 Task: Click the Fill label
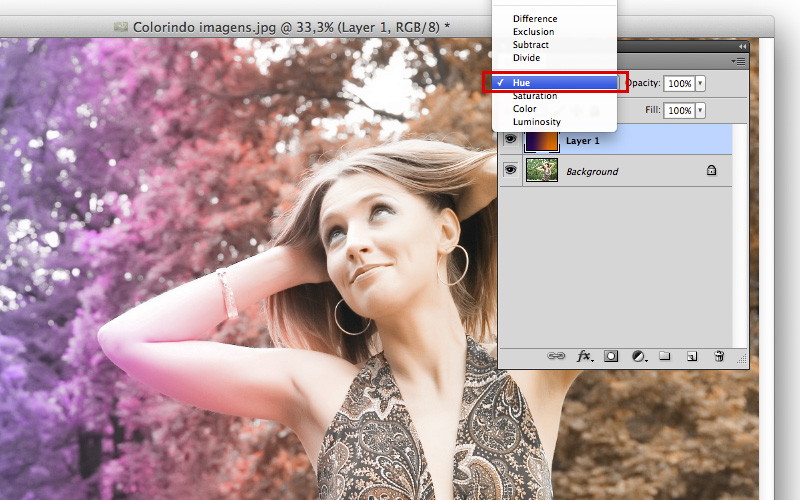coord(653,110)
